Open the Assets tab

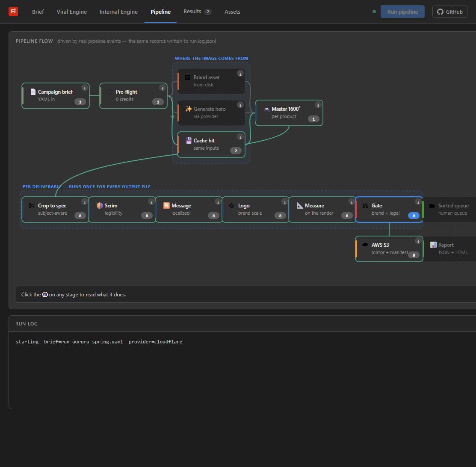232,12
